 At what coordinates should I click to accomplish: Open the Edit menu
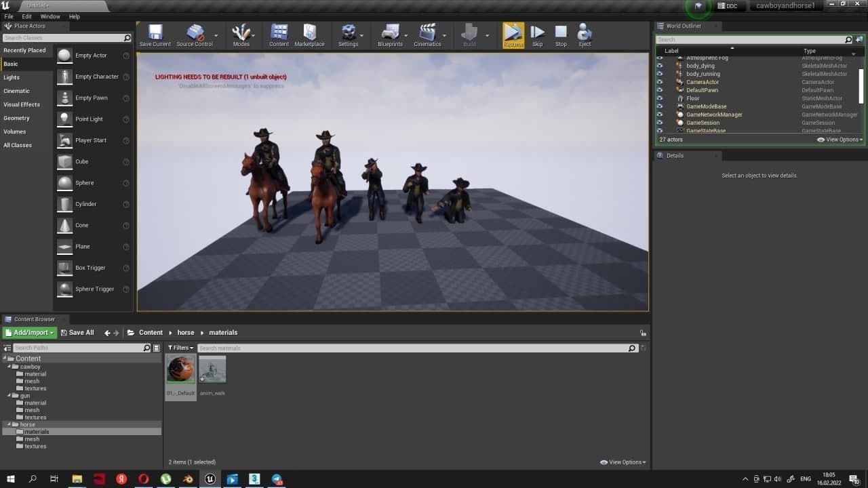27,16
